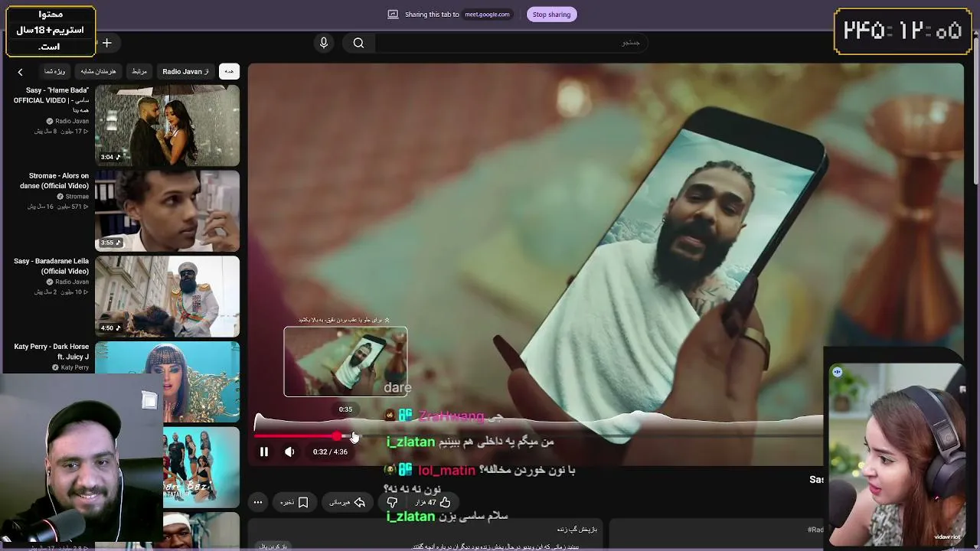Switch to the مرتبط filter chip
The image size is (980, 551).
(x=139, y=71)
